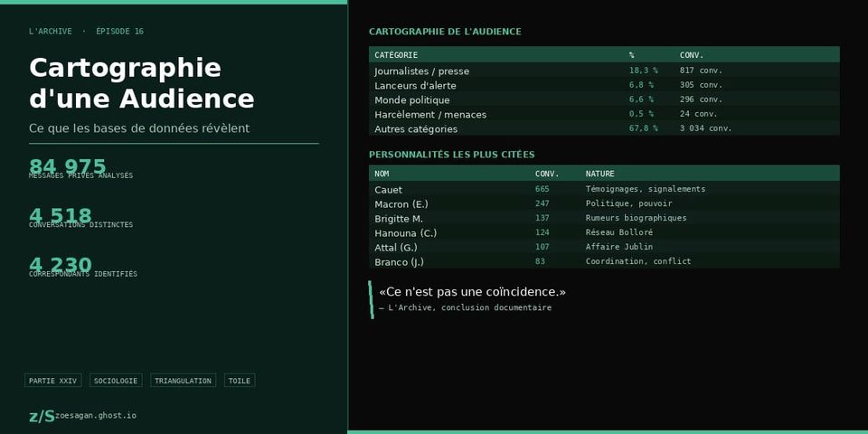Click the 6,6 % value
Viewport: 868px width, 434px height.
(641, 99)
